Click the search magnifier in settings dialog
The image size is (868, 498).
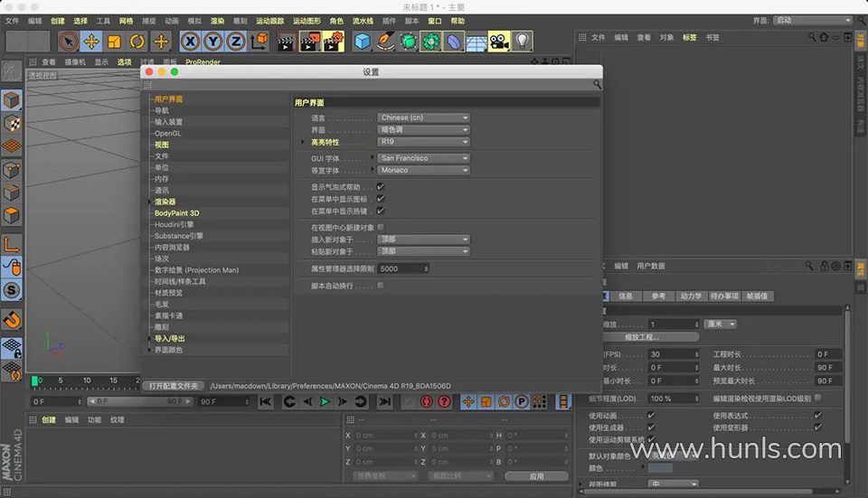click(597, 84)
